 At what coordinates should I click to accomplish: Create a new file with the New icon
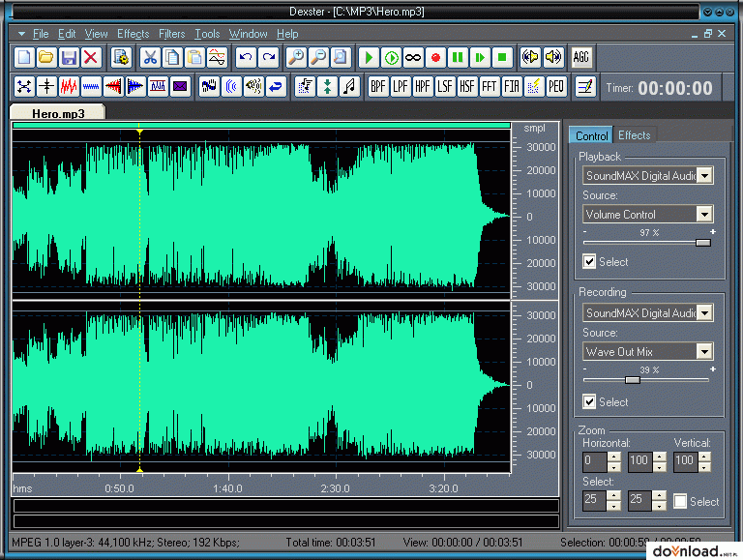click(x=24, y=58)
